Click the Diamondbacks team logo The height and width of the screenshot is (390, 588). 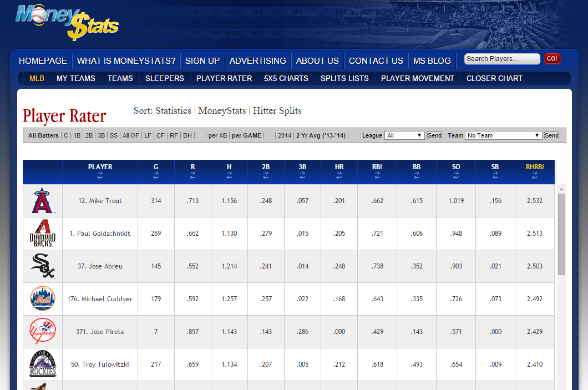pos(42,233)
